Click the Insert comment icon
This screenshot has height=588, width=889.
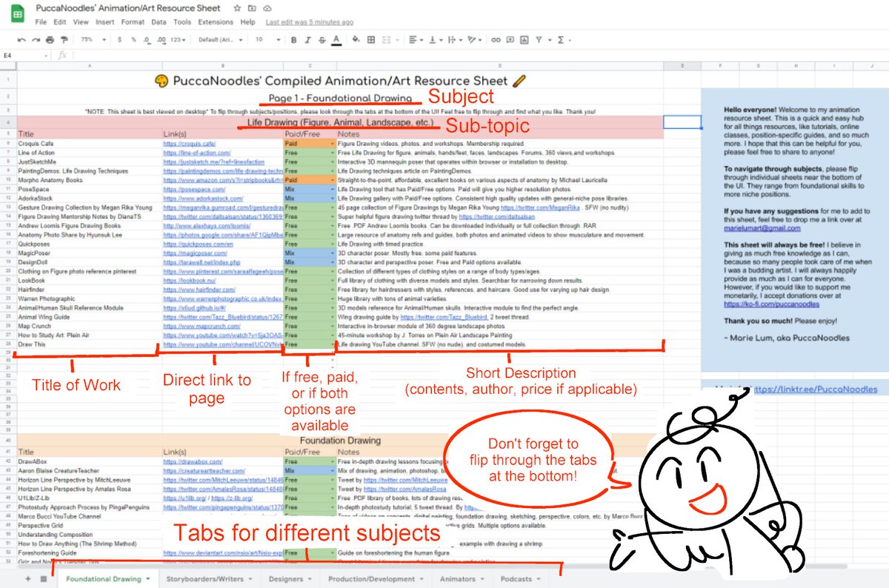[x=510, y=39]
